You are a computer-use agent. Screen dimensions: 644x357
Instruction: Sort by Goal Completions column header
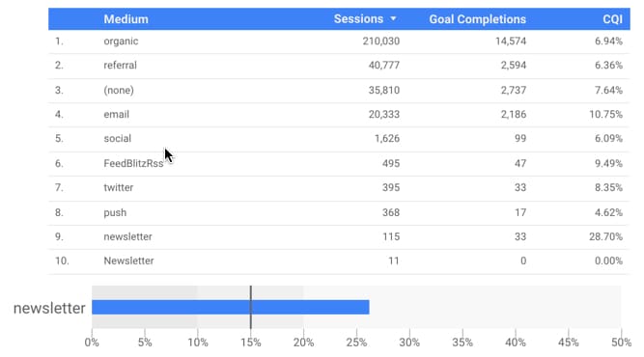[477, 19]
